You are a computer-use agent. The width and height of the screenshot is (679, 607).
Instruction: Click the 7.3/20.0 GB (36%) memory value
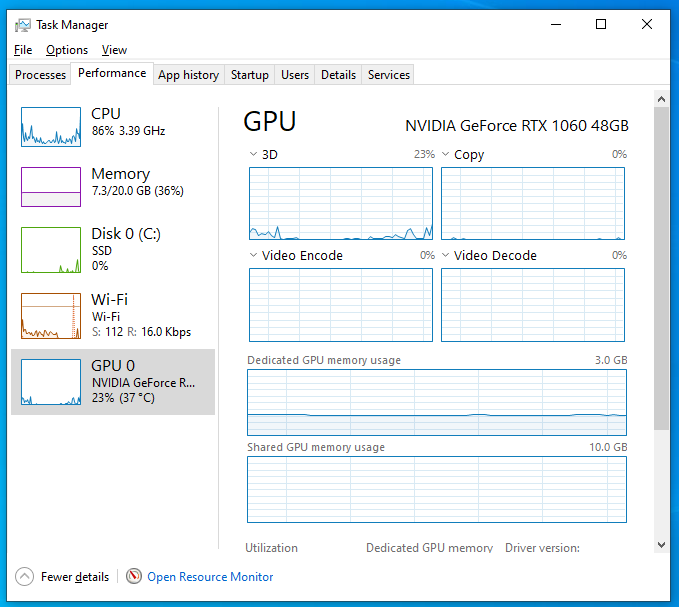[x=138, y=191]
